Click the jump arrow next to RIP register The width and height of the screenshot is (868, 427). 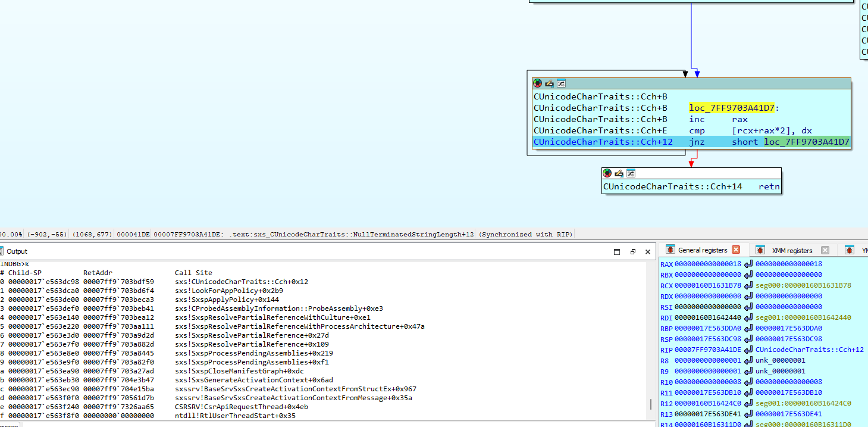(x=748, y=350)
